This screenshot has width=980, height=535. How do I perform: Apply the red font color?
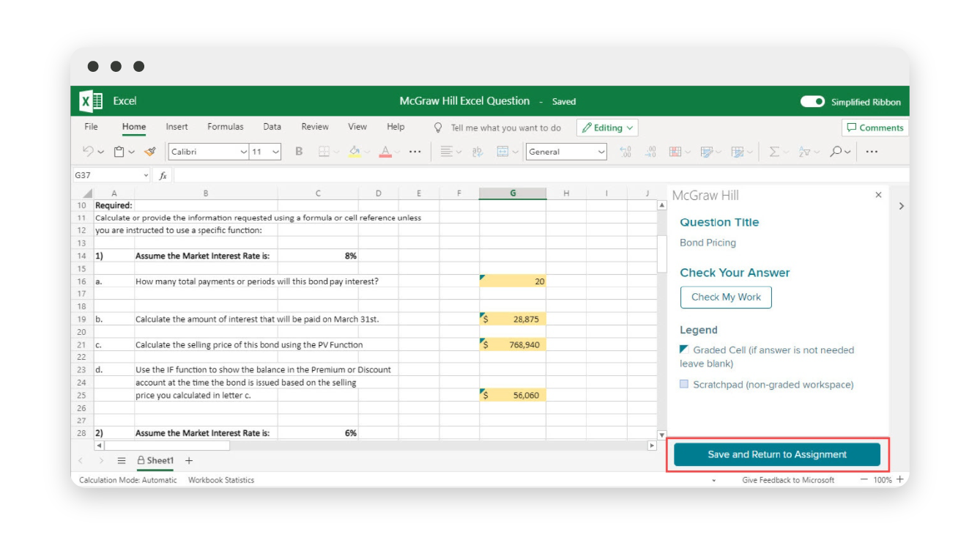[x=385, y=152]
